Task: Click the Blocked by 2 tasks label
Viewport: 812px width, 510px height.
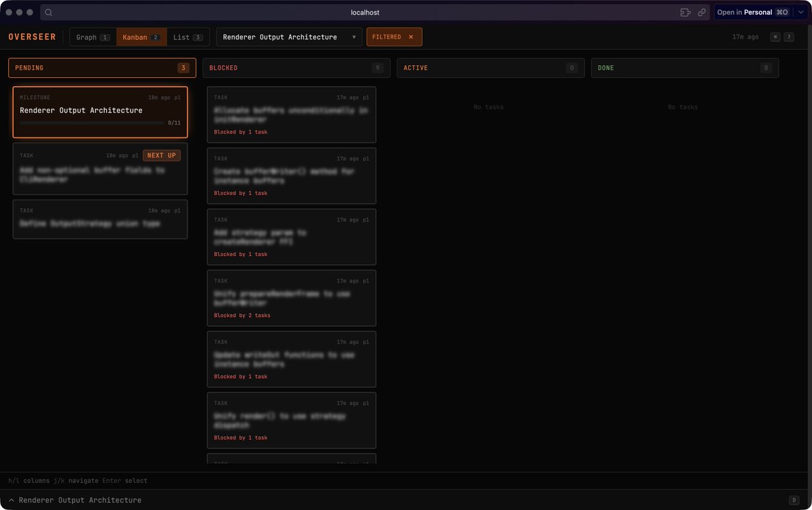Action: pyautogui.click(x=242, y=316)
